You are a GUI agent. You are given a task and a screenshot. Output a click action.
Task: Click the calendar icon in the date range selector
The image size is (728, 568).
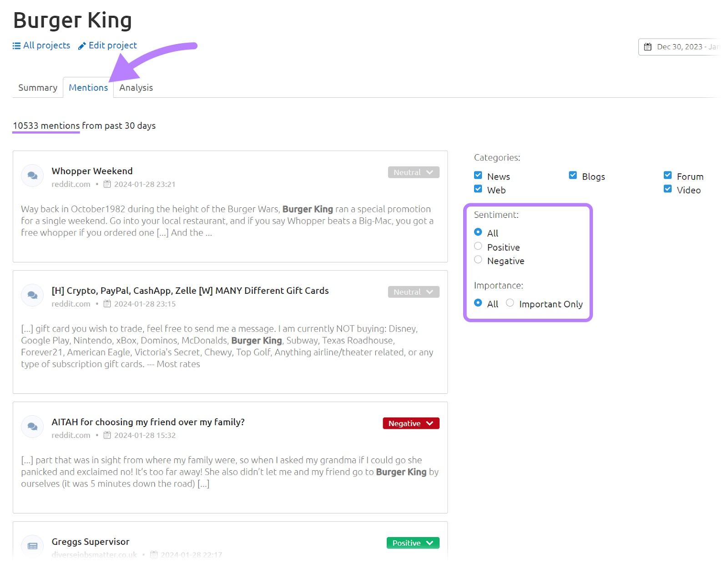point(648,47)
